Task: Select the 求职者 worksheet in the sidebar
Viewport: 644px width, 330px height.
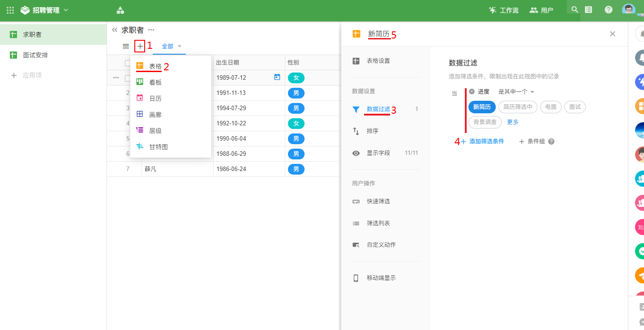Action: coord(53,34)
